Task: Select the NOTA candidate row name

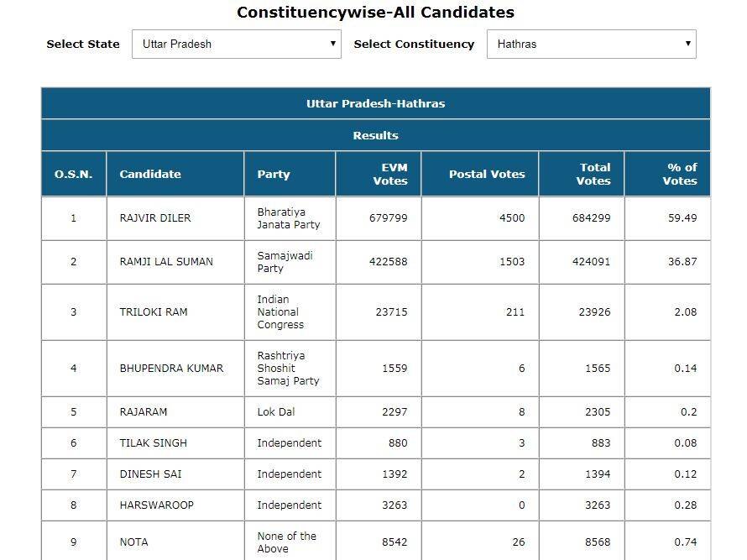Action: click(134, 542)
